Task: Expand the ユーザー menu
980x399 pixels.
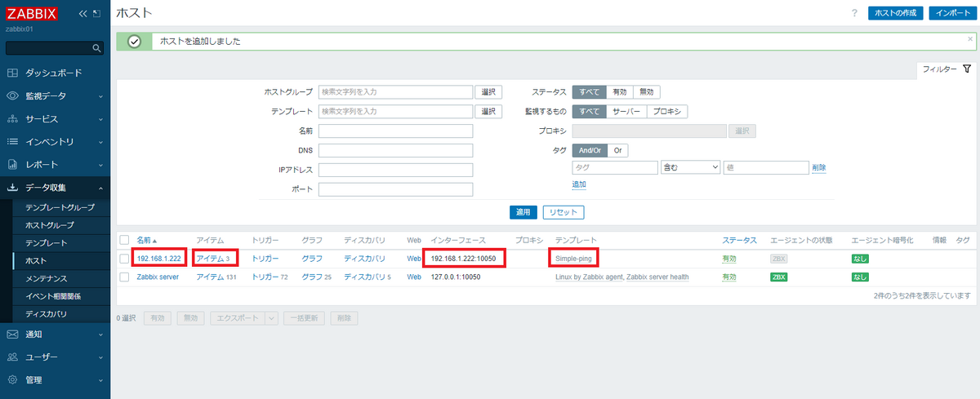Action: coord(100,357)
